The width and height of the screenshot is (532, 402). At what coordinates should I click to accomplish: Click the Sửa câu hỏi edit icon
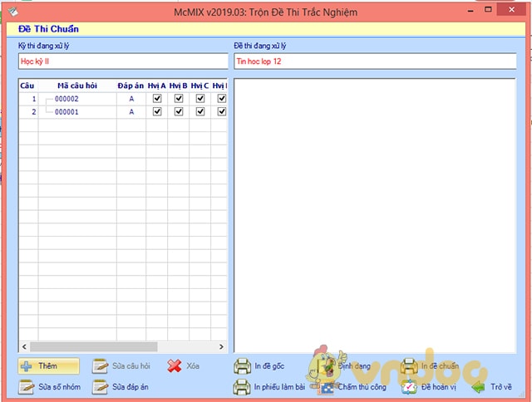coord(101,366)
